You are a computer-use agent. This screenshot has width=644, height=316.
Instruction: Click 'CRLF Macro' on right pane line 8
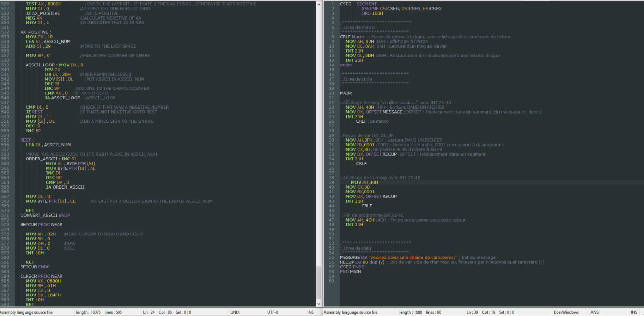[x=352, y=37]
